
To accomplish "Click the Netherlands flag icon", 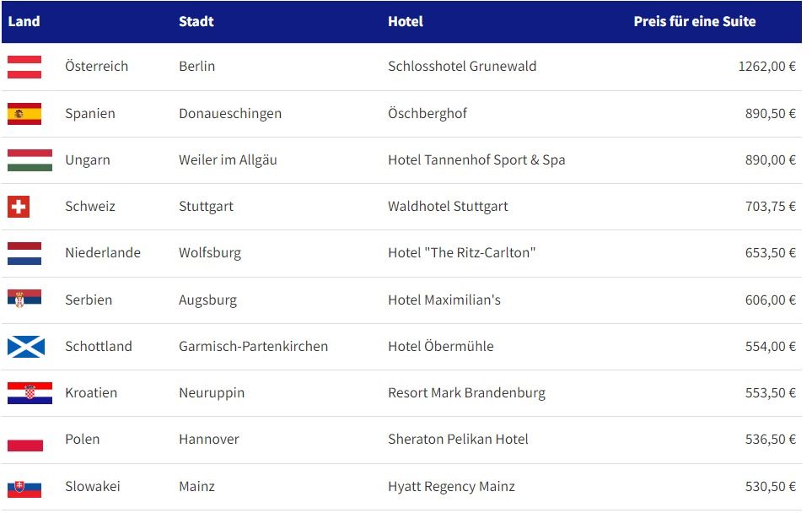I will point(24,253).
